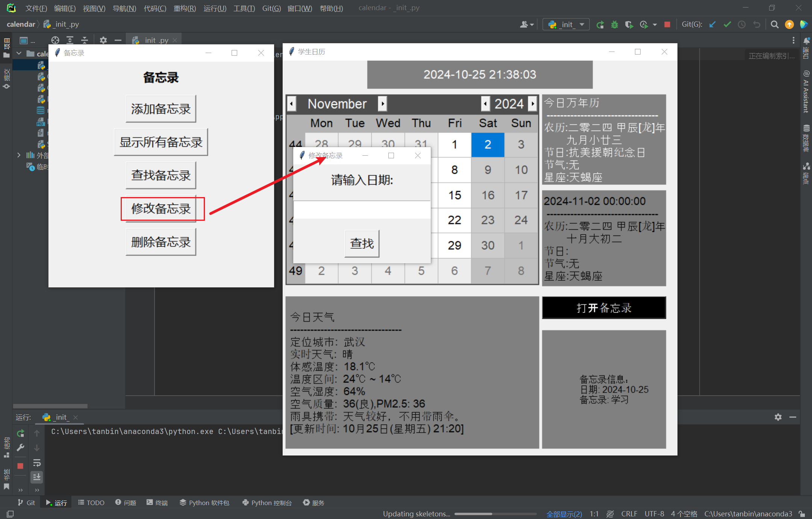Click the Git update project arrow
This screenshot has width=812, height=519.
[712, 25]
